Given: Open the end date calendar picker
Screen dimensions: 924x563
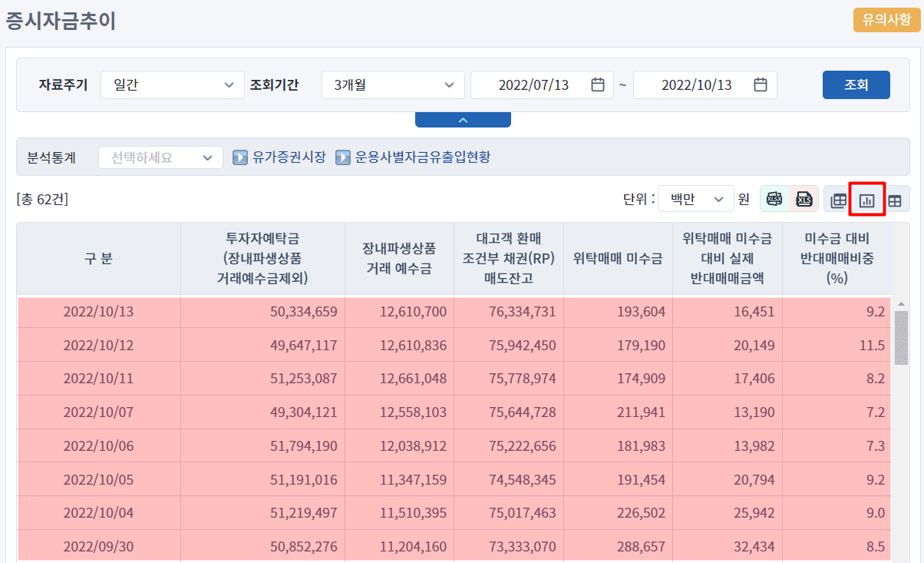Looking at the screenshot, I should click(x=760, y=84).
